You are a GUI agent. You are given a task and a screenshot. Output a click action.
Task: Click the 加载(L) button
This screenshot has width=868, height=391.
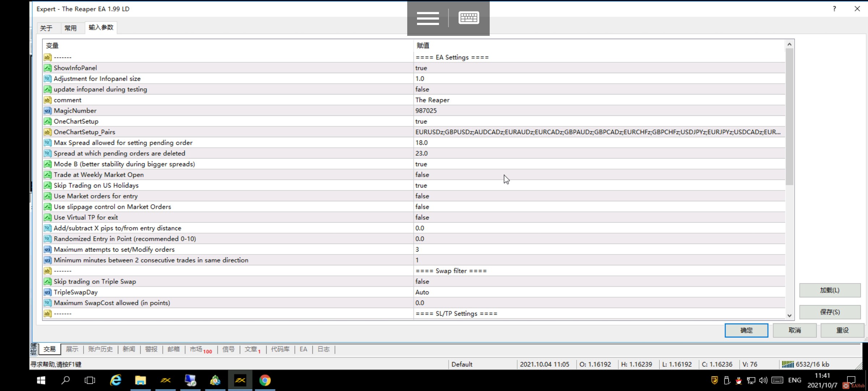(x=829, y=290)
